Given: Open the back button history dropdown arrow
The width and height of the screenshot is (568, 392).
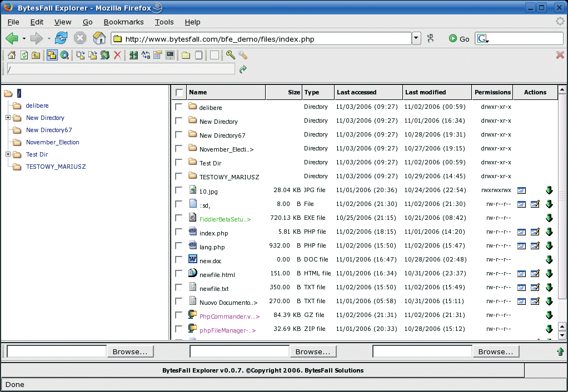Looking at the screenshot, I should pyautogui.click(x=24, y=38).
